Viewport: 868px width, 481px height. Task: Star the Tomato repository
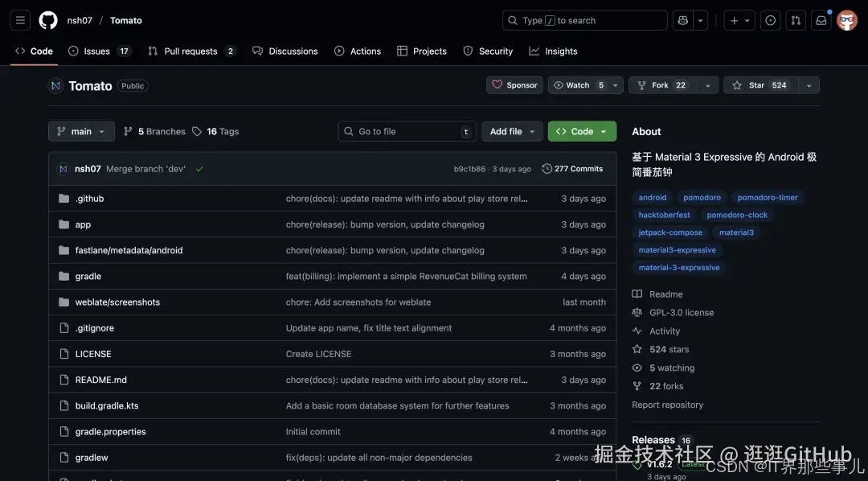(761, 85)
